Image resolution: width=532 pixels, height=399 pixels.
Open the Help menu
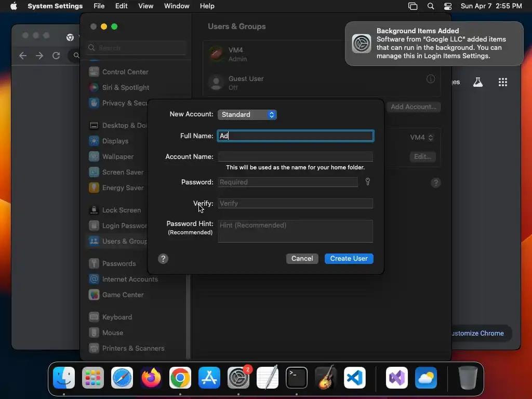coord(207,6)
